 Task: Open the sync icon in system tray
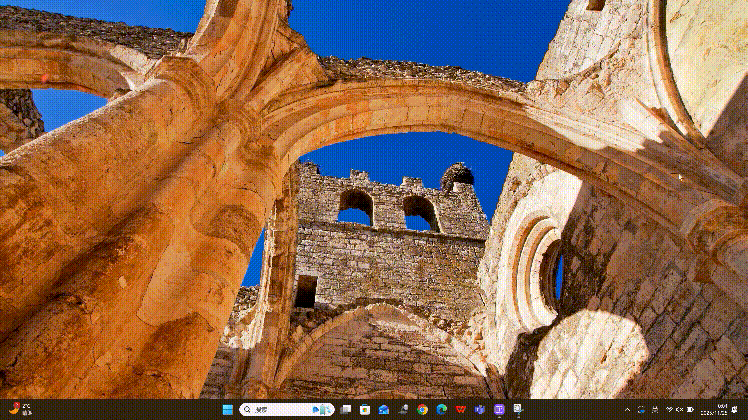click(641, 410)
